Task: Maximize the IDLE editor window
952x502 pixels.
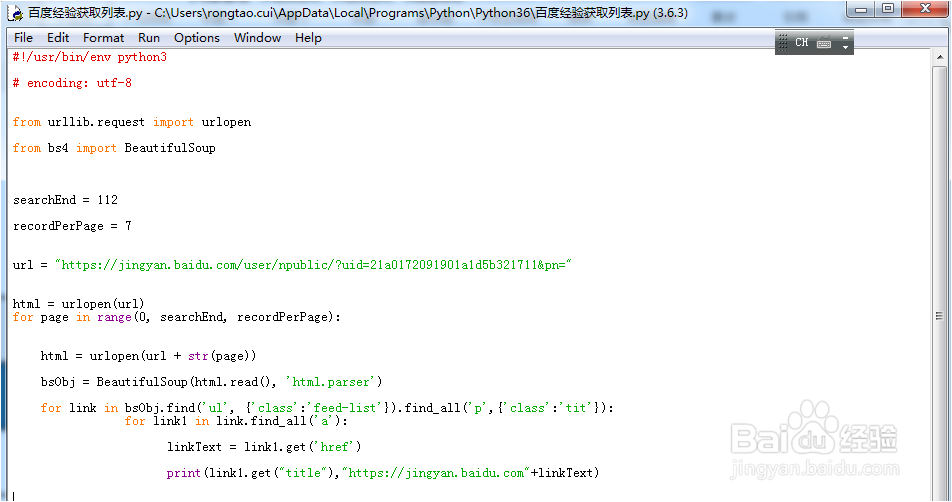Action: [888, 9]
